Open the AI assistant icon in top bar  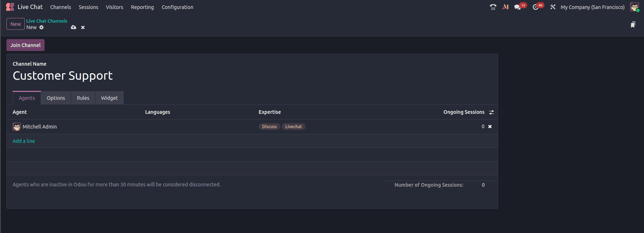click(x=505, y=7)
